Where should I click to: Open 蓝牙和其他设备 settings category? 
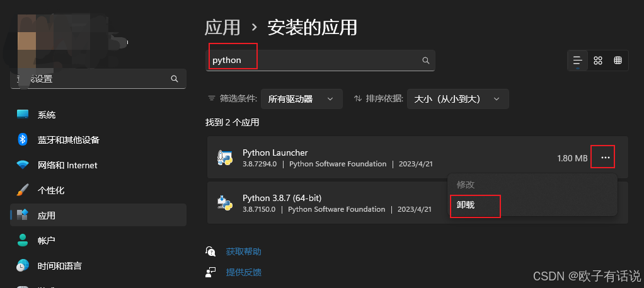click(98, 140)
